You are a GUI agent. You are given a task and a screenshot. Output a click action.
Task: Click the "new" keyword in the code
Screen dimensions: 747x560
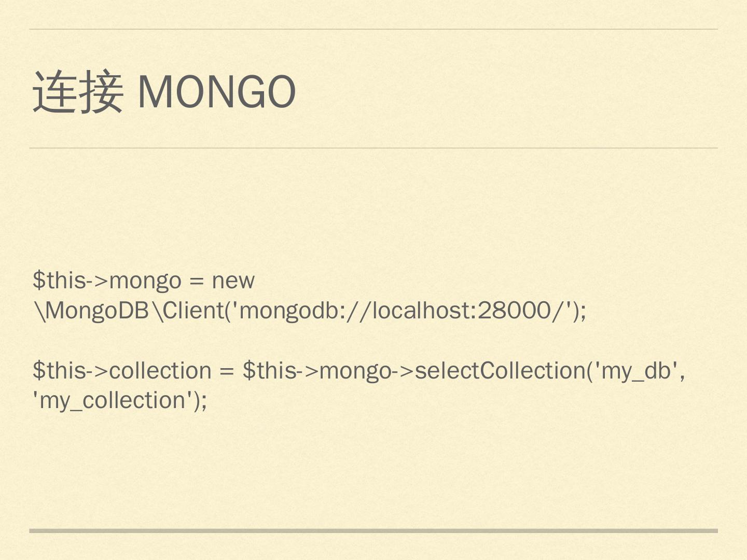233,281
